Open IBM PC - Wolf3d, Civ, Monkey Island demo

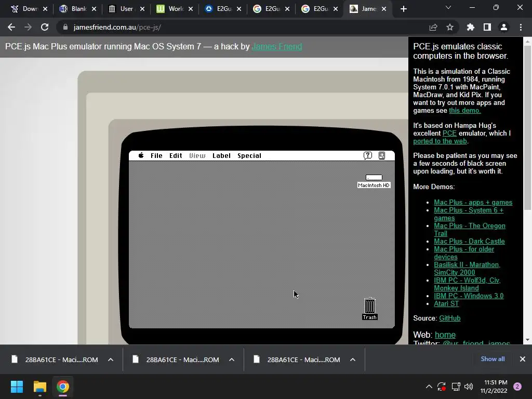467,284
